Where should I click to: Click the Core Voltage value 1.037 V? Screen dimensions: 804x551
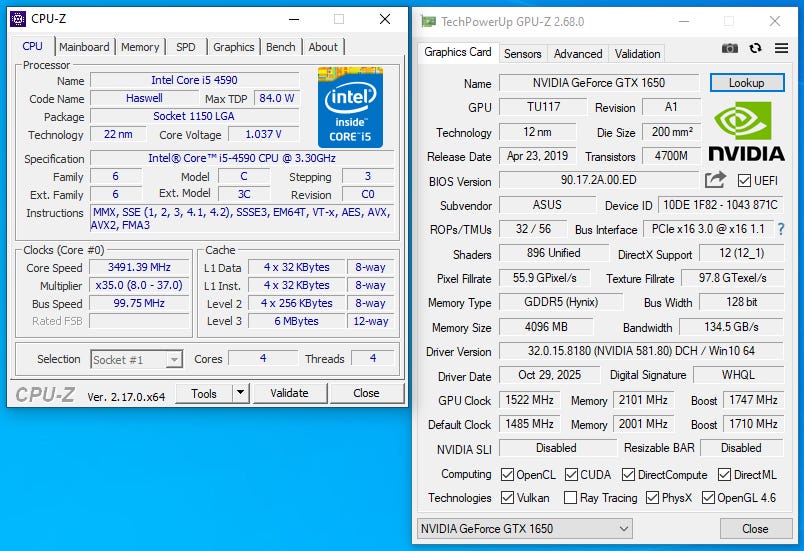click(264, 134)
